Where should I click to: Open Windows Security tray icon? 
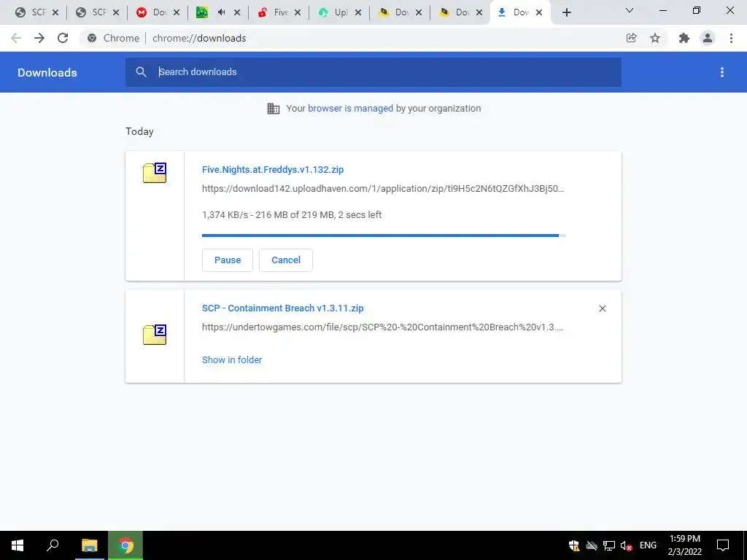click(x=574, y=545)
